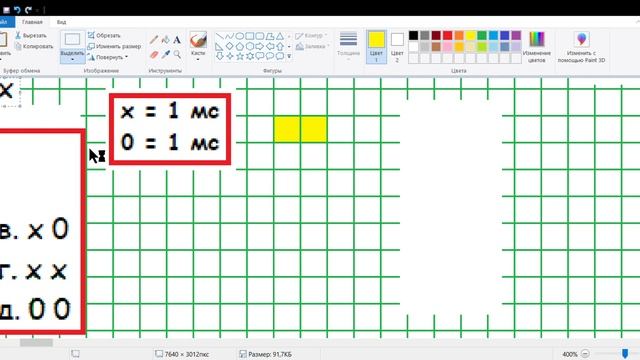640x360 pixels.
Task: Click the '400%' zoom level text
Action: tap(569, 354)
